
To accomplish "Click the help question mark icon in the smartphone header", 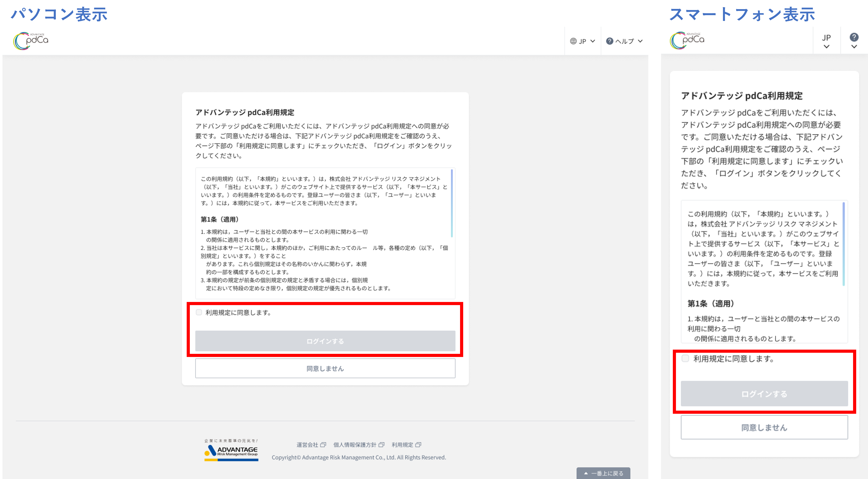I will (x=854, y=37).
